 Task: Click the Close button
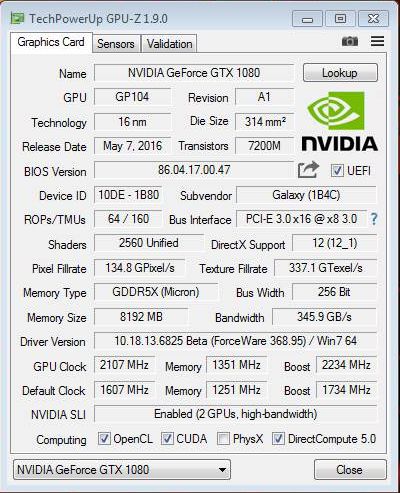[x=350, y=470]
